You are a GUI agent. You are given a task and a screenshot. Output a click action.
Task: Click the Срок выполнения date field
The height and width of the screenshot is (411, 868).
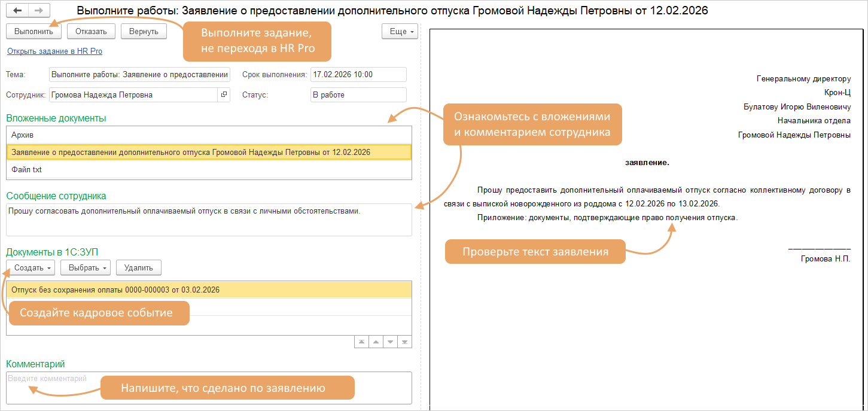357,74
